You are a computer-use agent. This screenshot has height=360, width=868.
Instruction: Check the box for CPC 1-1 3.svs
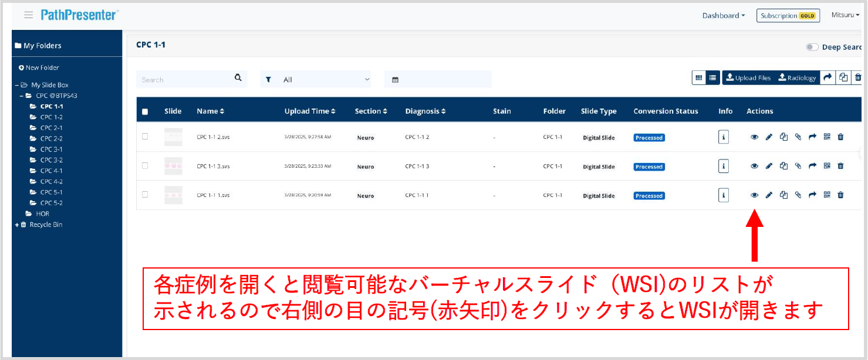(145, 166)
